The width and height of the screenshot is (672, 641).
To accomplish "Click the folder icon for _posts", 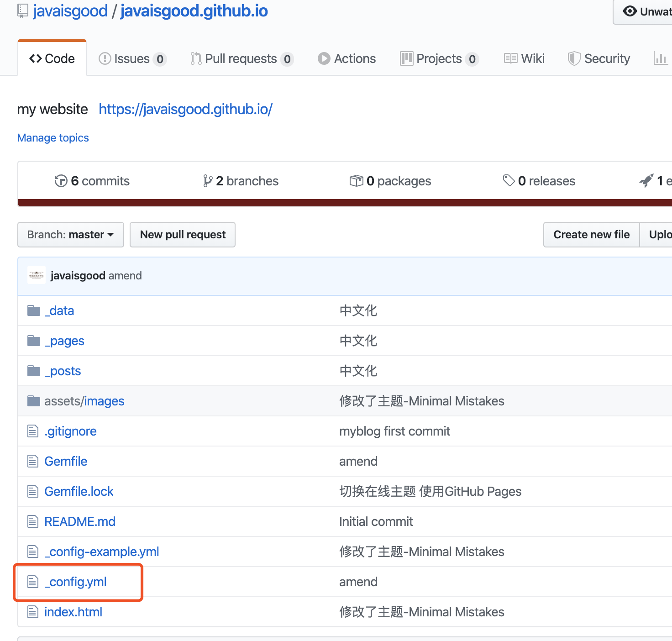I will (x=34, y=371).
